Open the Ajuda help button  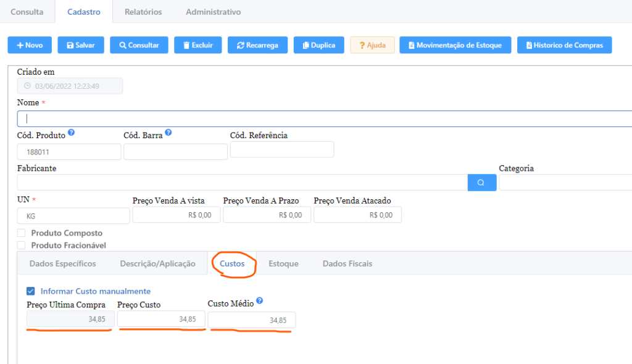point(372,45)
